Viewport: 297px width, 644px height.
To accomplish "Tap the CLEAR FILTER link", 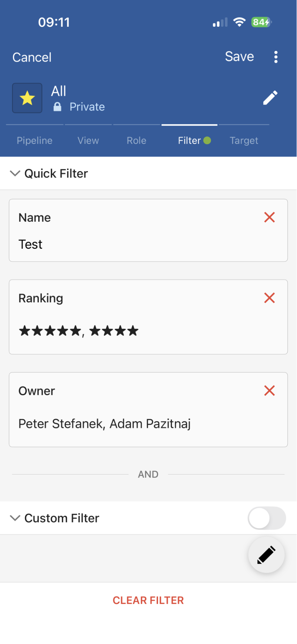I will [x=148, y=600].
